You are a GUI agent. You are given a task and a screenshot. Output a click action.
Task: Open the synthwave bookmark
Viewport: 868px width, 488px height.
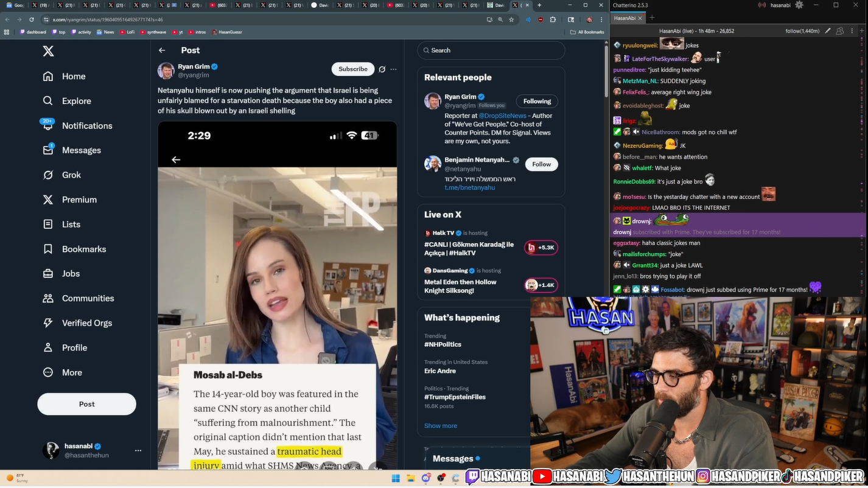153,32
